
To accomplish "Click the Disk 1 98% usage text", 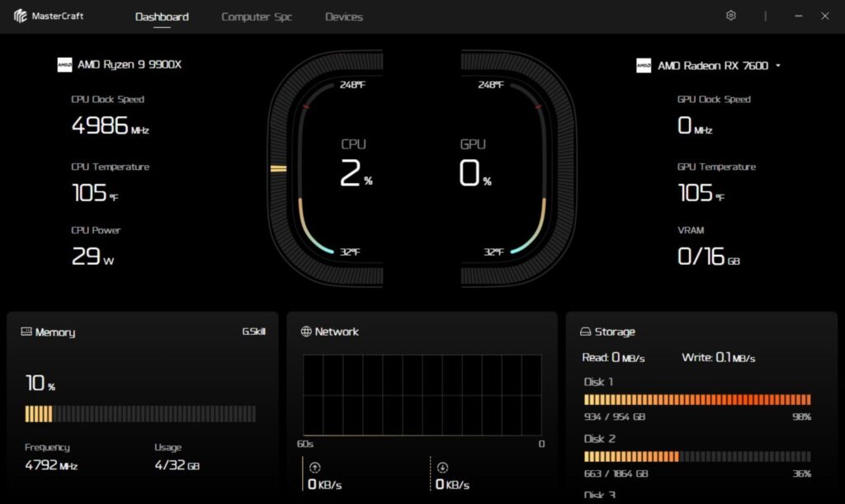I will pyautogui.click(x=801, y=417).
